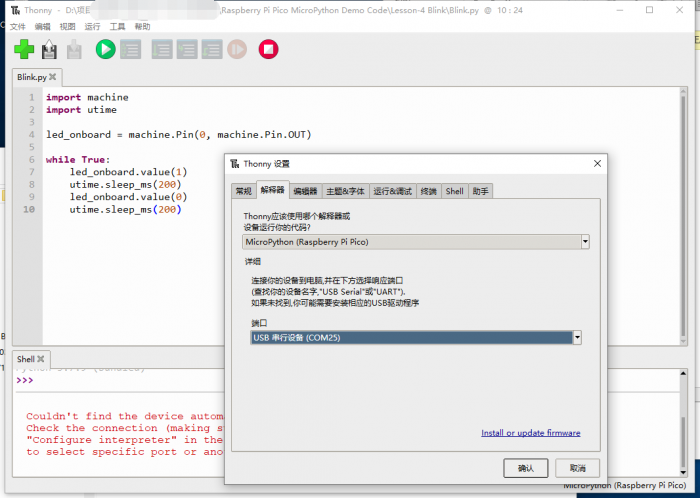Click the Step over toolbar icon

pyautogui.click(x=162, y=49)
